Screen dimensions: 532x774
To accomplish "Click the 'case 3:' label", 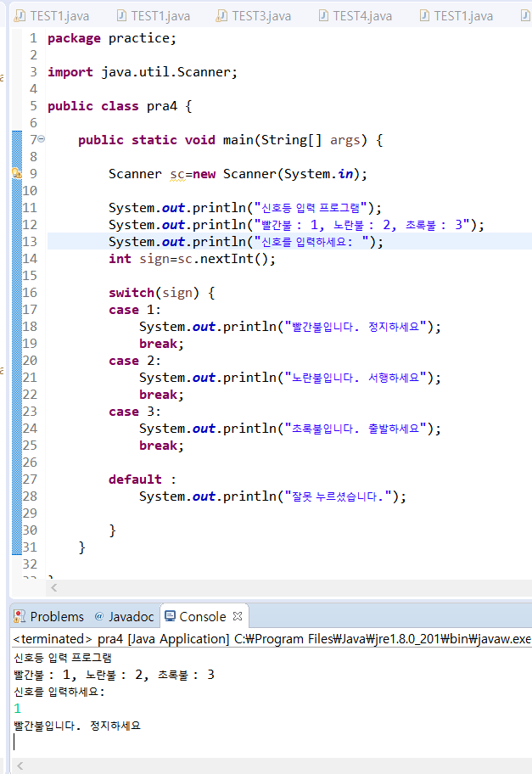I will [135, 411].
